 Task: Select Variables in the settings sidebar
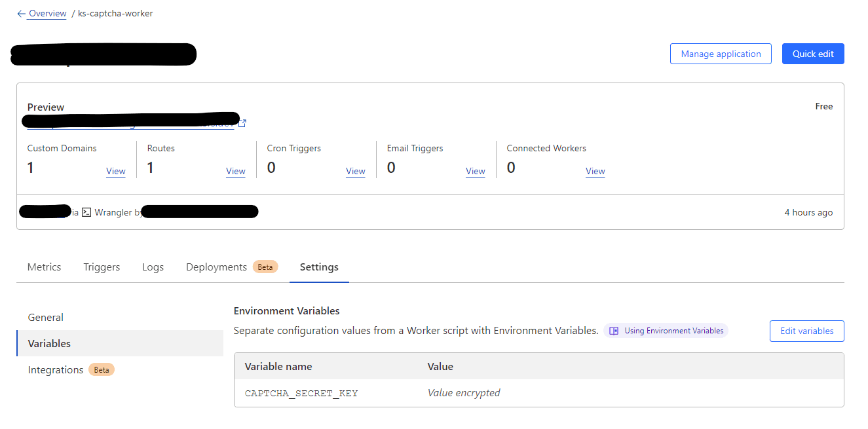click(x=120, y=344)
